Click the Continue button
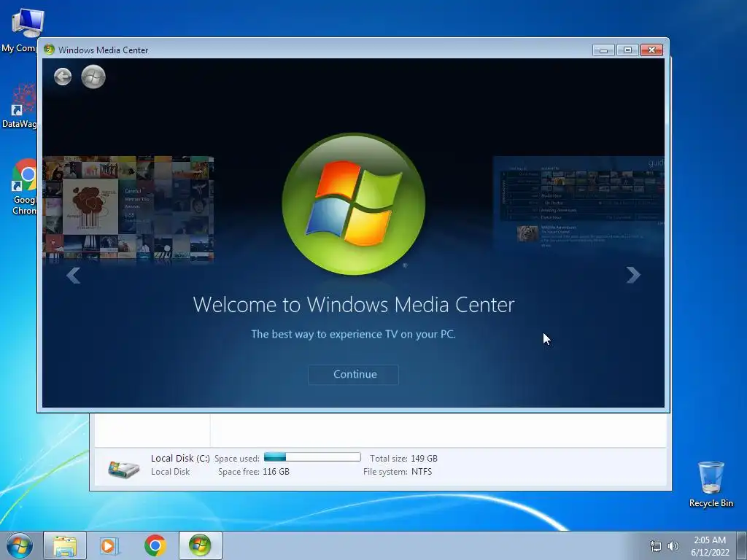This screenshot has width=747, height=560. click(x=354, y=374)
